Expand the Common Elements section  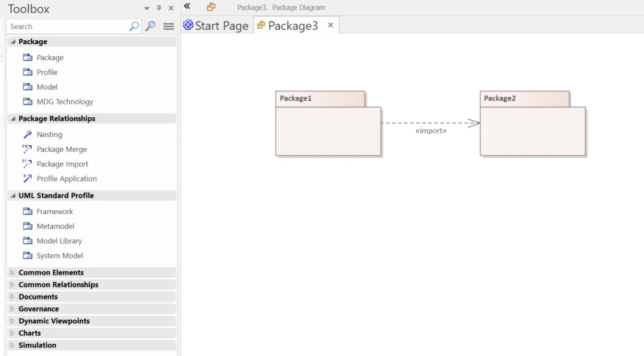pyautogui.click(x=12, y=272)
